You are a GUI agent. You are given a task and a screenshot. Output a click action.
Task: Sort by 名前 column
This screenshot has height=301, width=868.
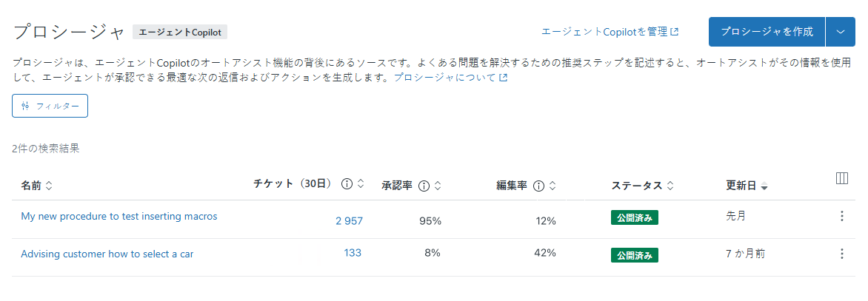coord(49,186)
